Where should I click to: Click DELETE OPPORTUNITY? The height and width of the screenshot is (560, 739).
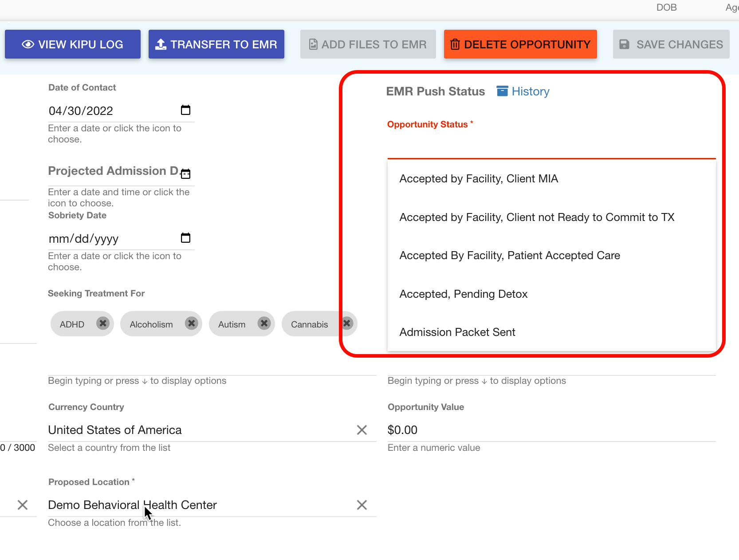point(520,44)
